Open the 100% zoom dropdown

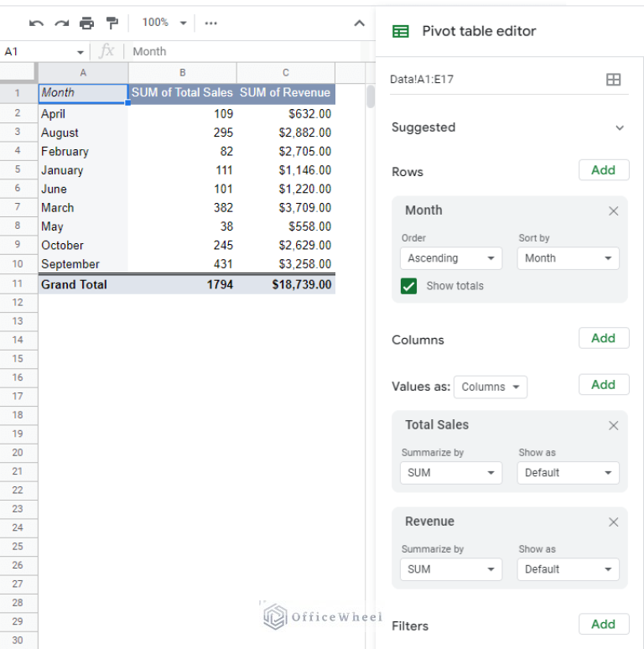(164, 23)
